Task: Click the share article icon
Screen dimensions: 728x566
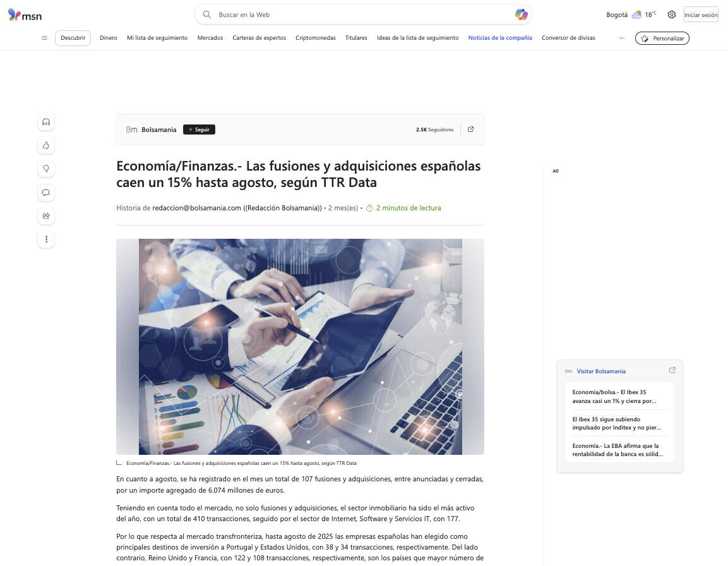Action: (x=46, y=215)
